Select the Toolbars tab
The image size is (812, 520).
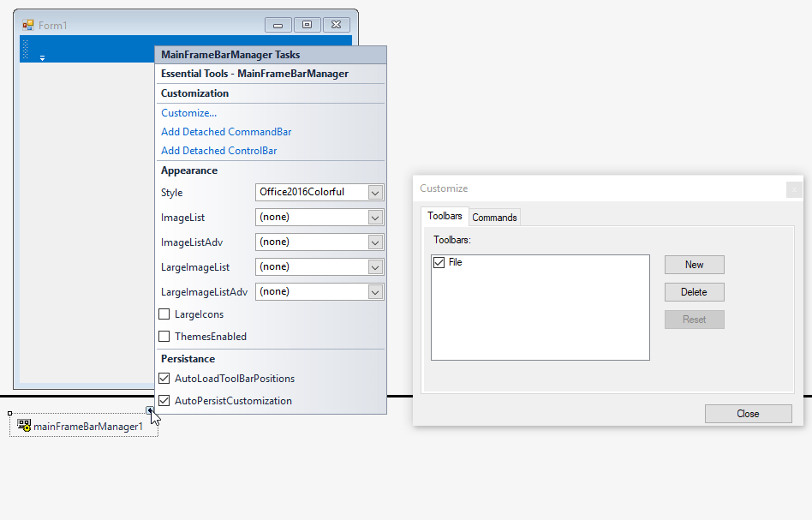pos(445,216)
